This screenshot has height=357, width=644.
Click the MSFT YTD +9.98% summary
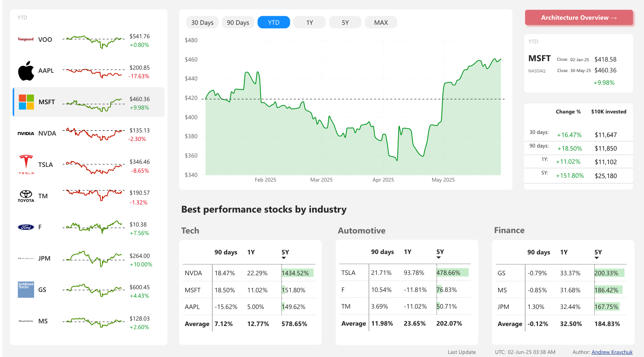[x=604, y=82]
